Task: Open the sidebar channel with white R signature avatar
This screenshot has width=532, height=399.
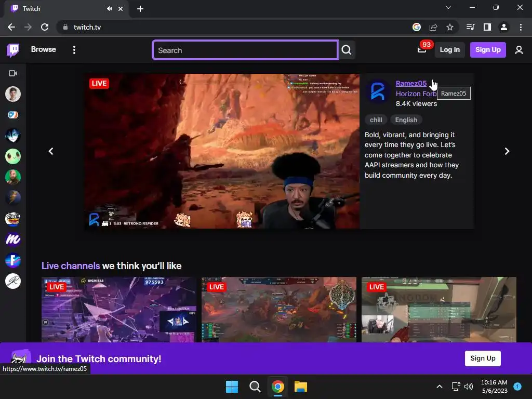Action: pyautogui.click(x=13, y=281)
